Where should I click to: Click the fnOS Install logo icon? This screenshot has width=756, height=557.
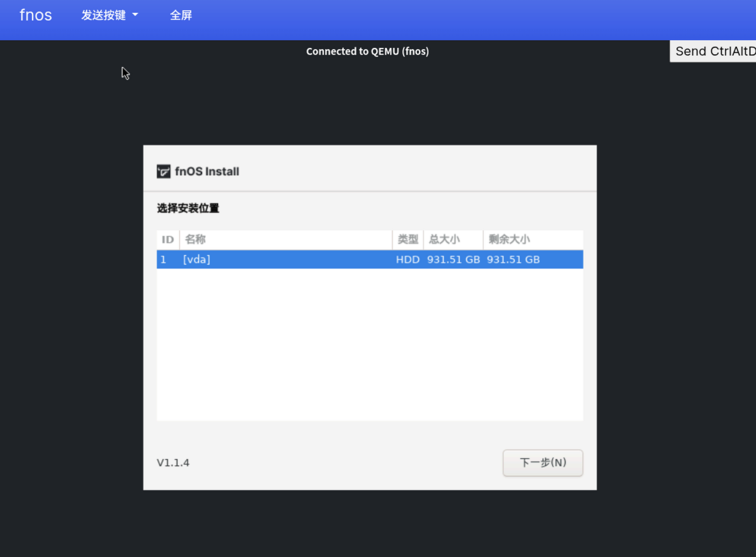[163, 171]
